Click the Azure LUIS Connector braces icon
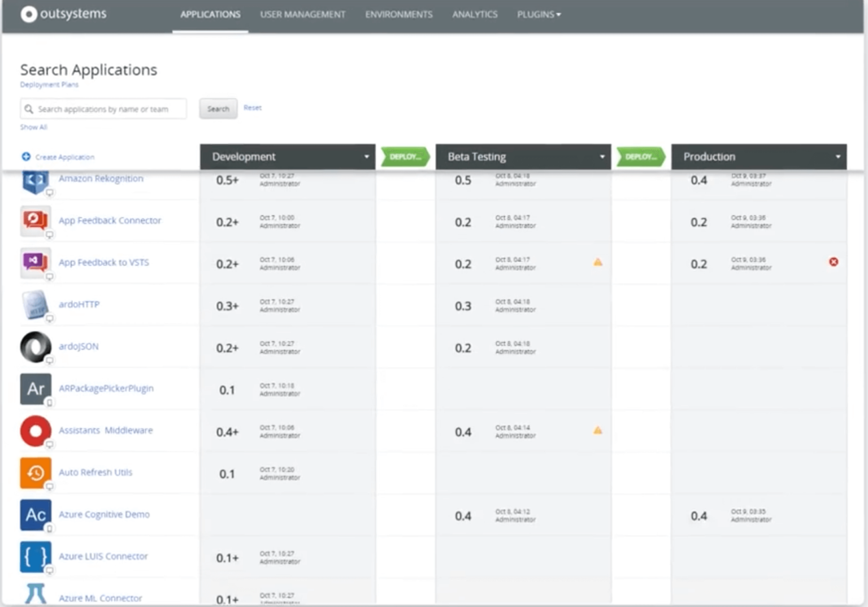868x607 pixels. coord(34,557)
